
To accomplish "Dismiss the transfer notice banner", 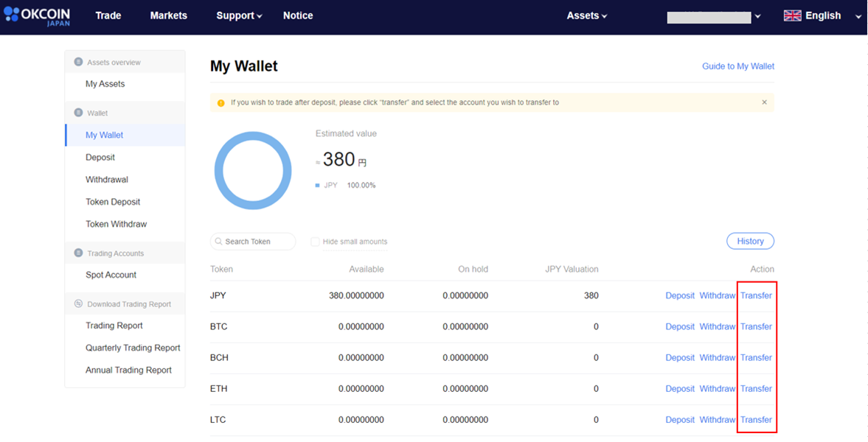I will [x=765, y=102].
